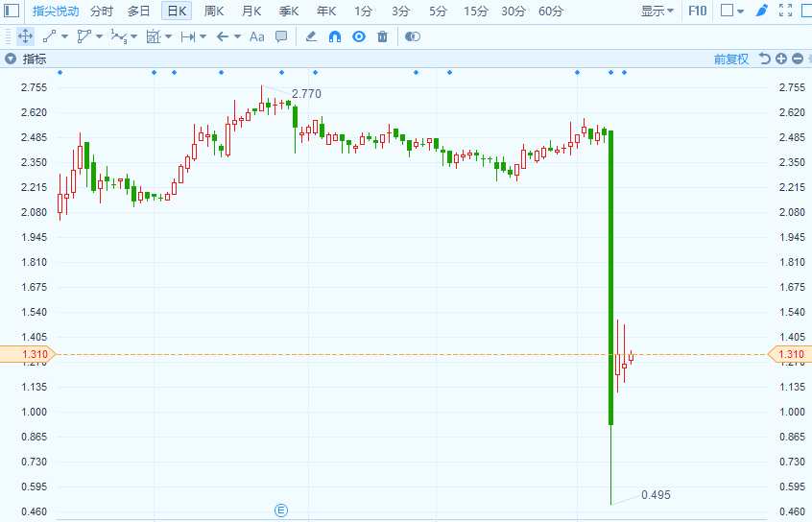Image resolution: width=812 pixels, height=522 pixels.
Task: Click the 前复权 link
Action: tap(731, 59)
